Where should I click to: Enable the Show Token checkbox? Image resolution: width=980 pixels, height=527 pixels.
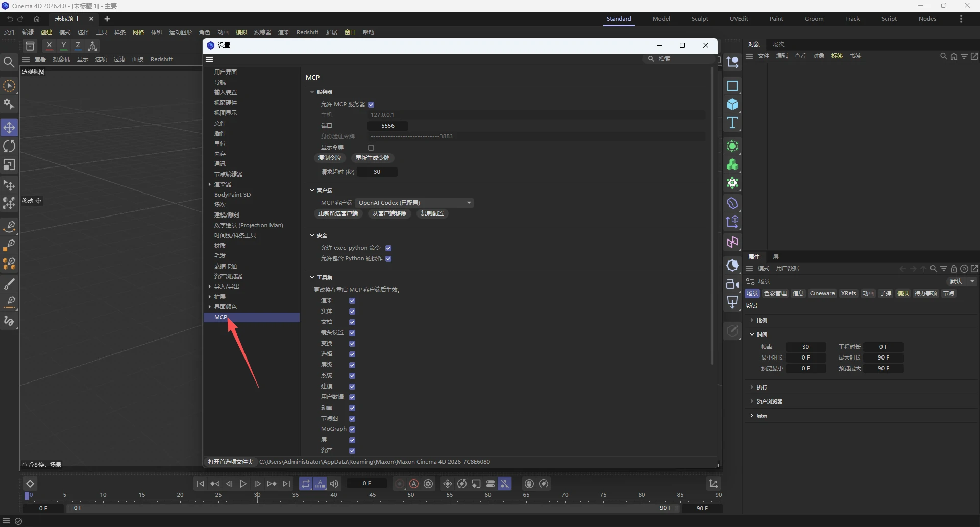(x=371, y=147)
